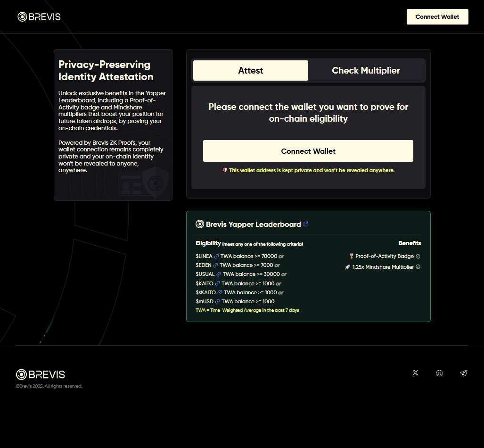Click the Eligibility heading
The height and width of the screenshot is (448, 484).
pos(208,243)
